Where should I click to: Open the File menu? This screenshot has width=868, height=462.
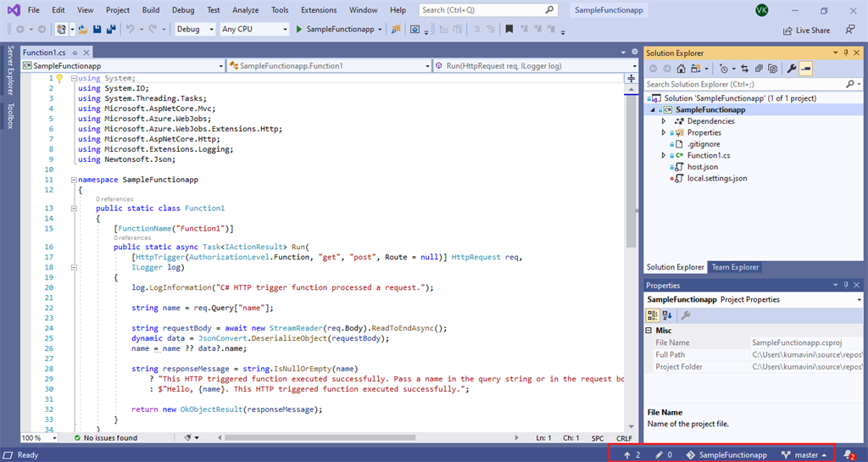(34, 10)
